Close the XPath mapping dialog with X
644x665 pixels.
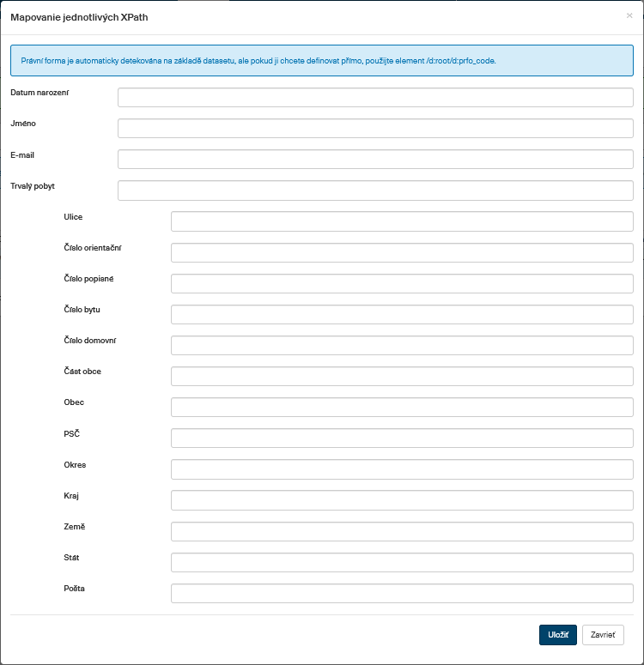tap(629, 15)
